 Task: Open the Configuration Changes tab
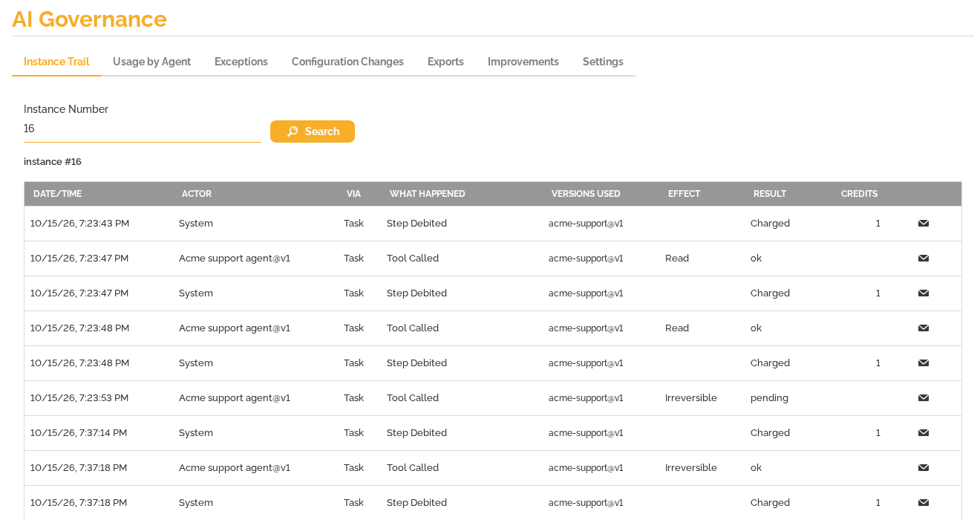coord(347,62)
